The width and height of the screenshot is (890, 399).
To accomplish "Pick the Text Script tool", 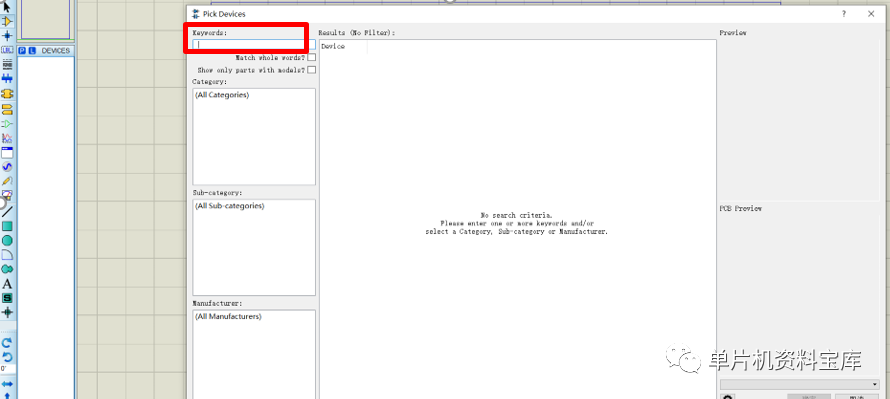I will [7, 64].
